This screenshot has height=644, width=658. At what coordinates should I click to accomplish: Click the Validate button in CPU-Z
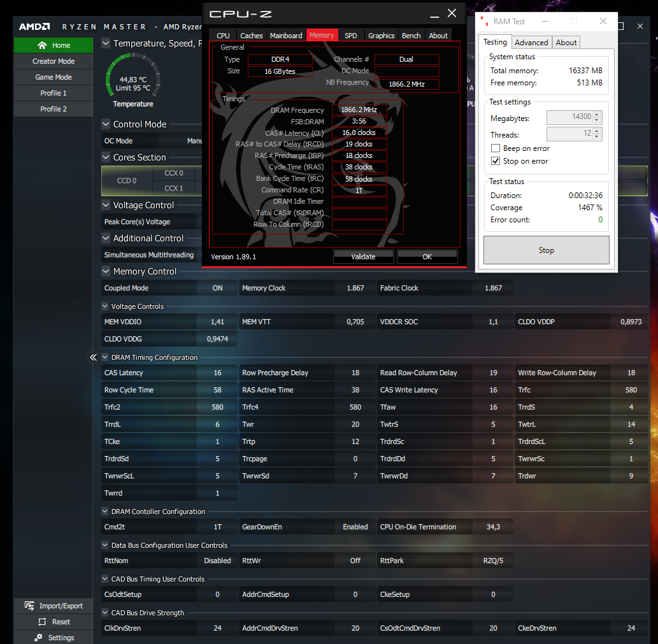364,256
